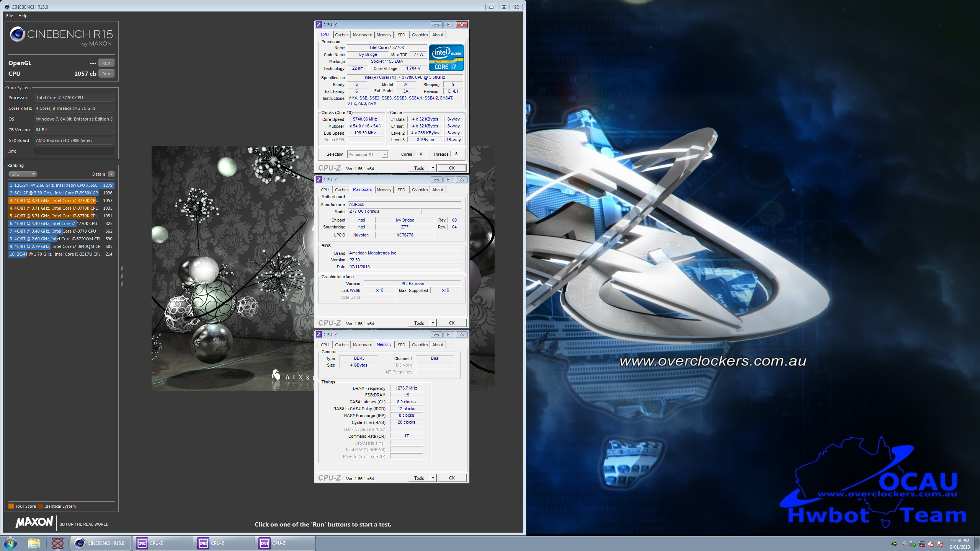
Task: Select ranking row Intel Core i7-3720QM
Action: [61, 239]
